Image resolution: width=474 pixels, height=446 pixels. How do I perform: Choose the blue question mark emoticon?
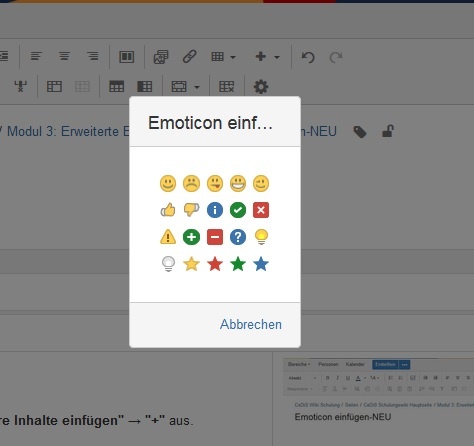pos(238,237)
